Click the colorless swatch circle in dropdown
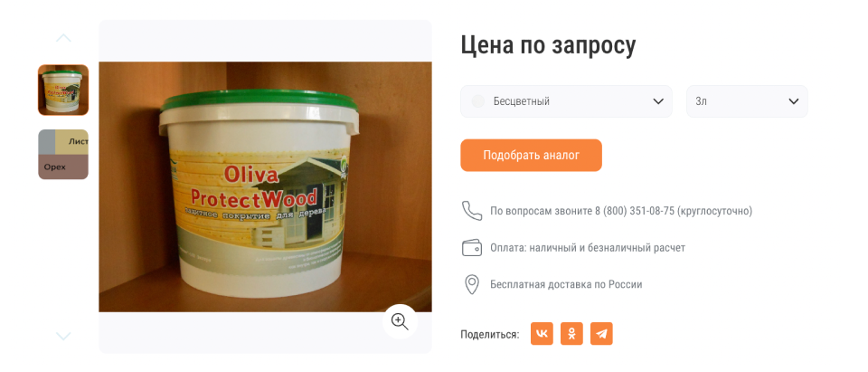Screen dimensions: 868x372 click(x=477, y=101)
